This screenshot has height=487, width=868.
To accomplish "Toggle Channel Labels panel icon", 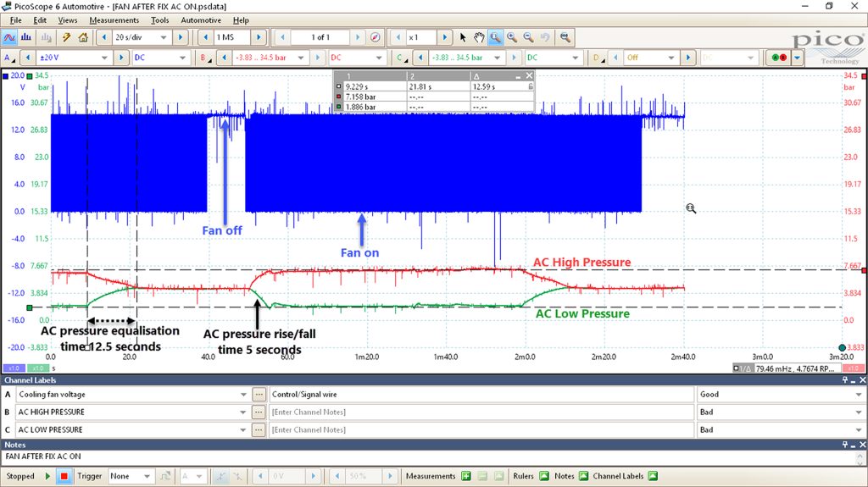I will coord(653,476).
